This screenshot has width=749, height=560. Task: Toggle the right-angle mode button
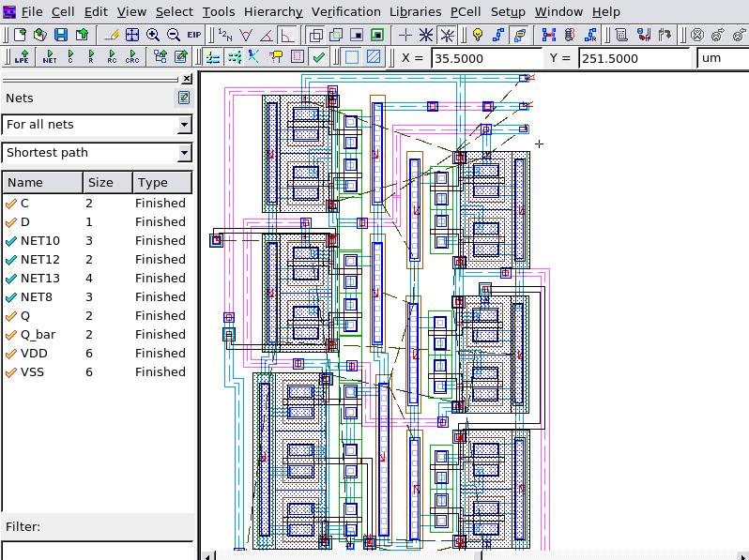(287, 35)
